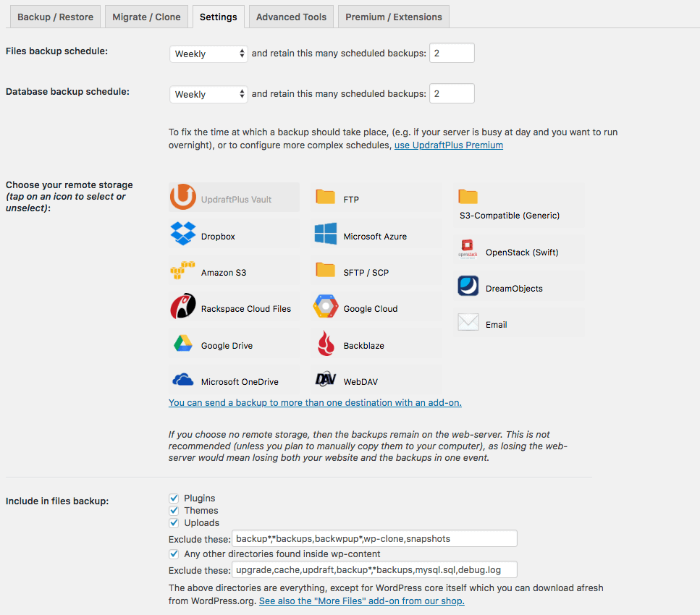Click the files backup retain count field

click(452, 53)
